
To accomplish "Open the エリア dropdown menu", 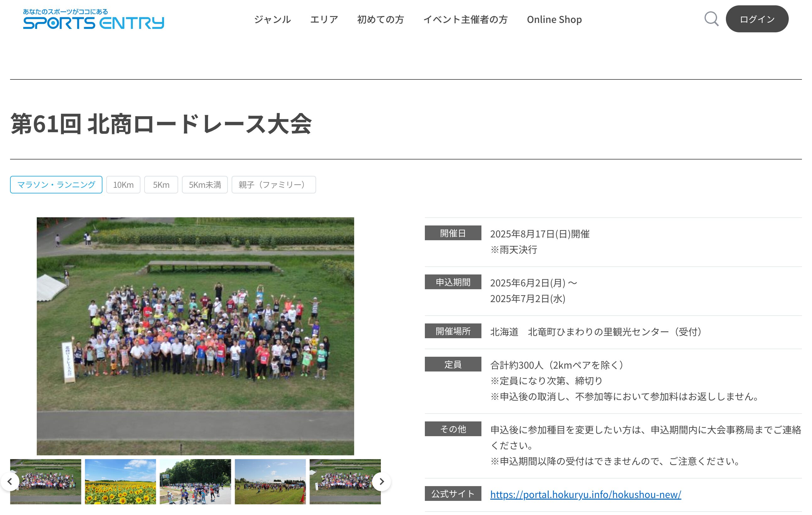I will [x=324, y=19].
